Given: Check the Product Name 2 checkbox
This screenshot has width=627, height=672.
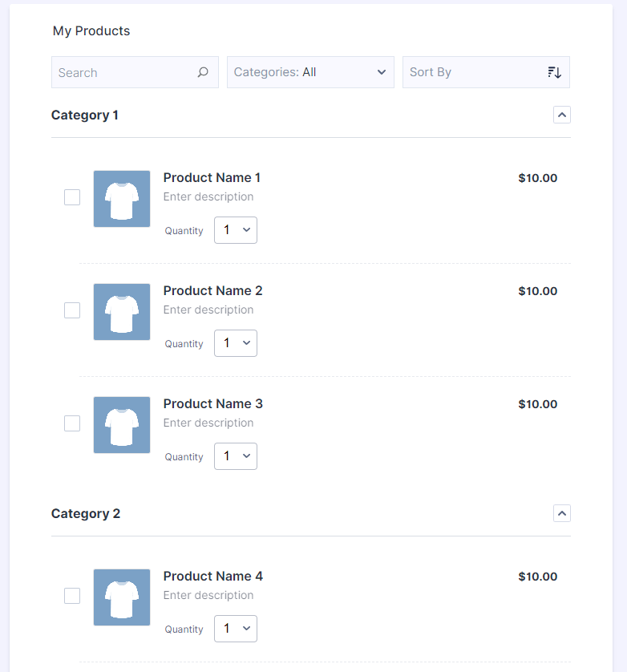Looking at the screenshot, I should coord(72,310).
